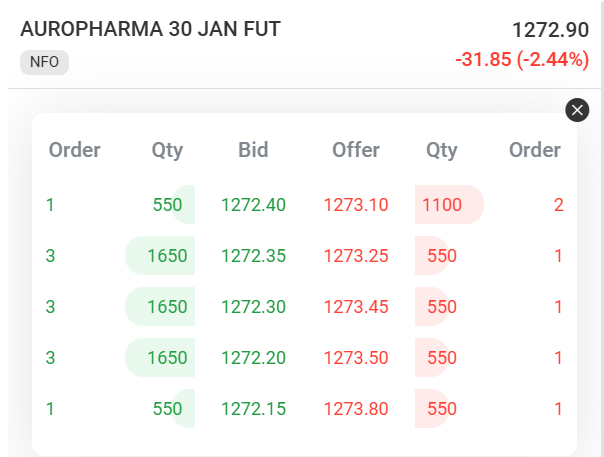Image resolution: width=604 pixels, height=457 pixels.
Task: Click the last traded price 1272.90
Action: [x=550, y=30]
